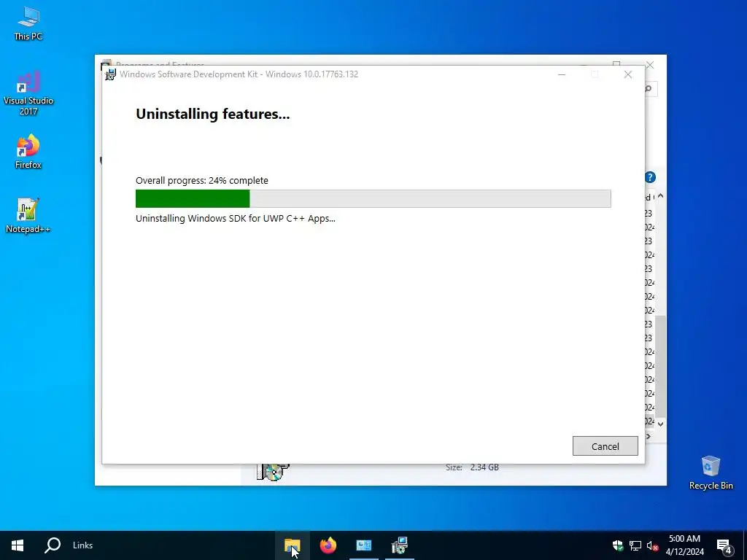Click the SDK installer title bar icon

coord(111,75)
